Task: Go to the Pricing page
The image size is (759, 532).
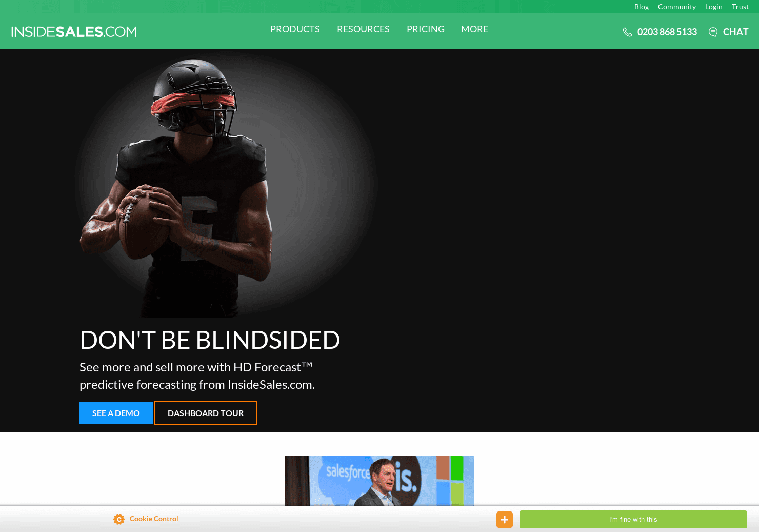Action: 425,29
